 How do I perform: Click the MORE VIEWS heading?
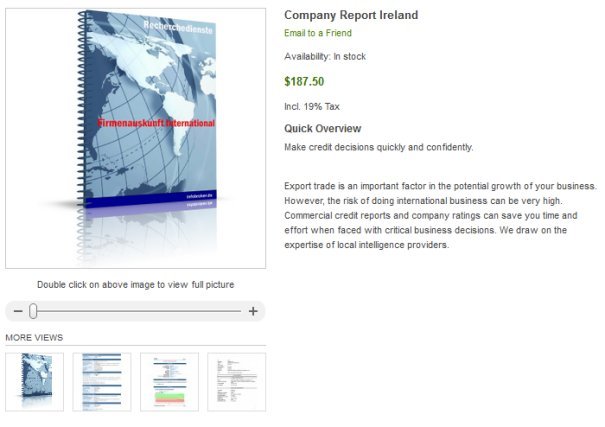click(34, 338)
